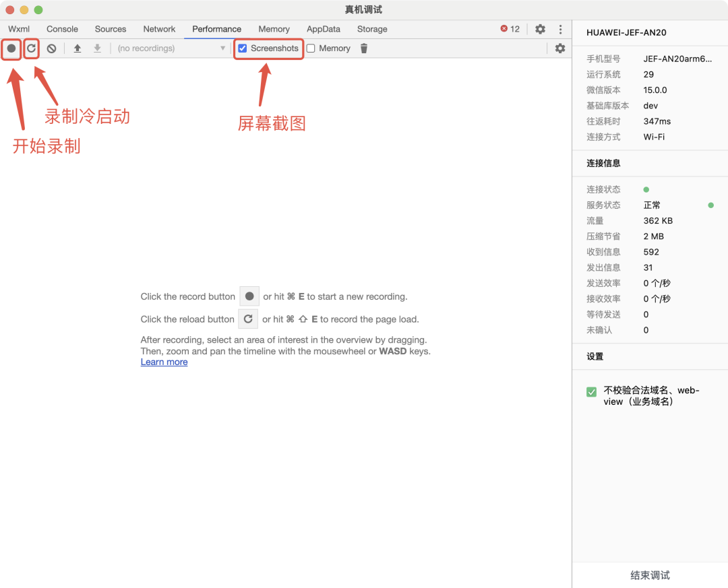Screen dimensions: 728x588
Task: Clear recordings with the circle-slash icon
Action: [51, 48]
